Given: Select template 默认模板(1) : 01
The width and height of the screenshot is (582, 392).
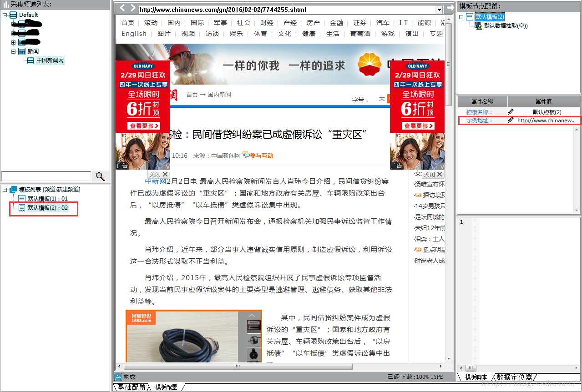Looking at the screenshot, I should pyautogui.click(x=48, y=199).
